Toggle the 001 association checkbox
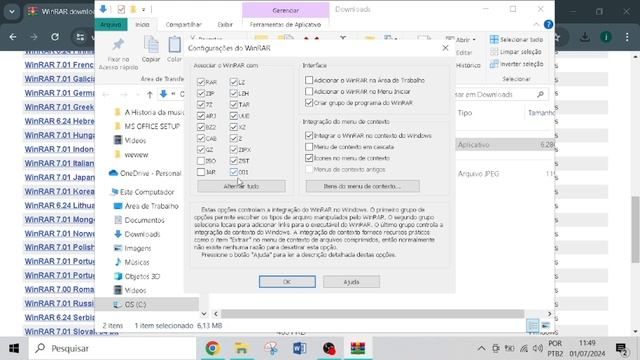Screen dimensions: 640x360 [233, 172]
